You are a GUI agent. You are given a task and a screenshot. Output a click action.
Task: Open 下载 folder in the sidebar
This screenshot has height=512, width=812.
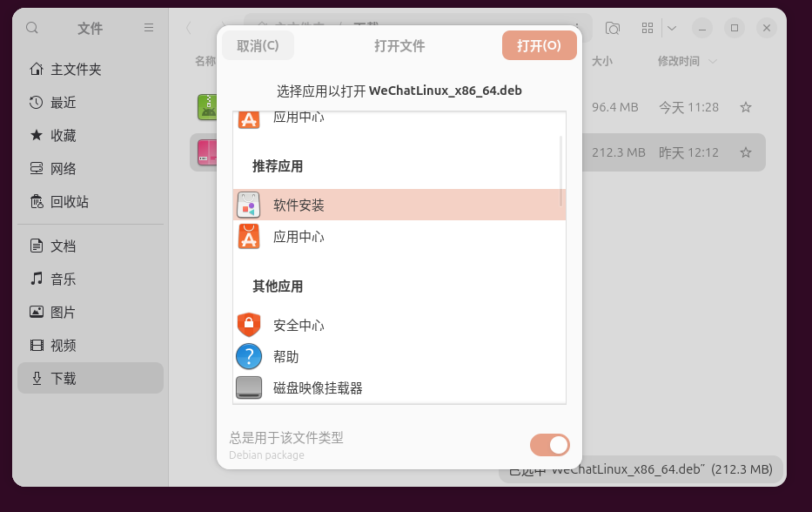click(x=91, y=378)
